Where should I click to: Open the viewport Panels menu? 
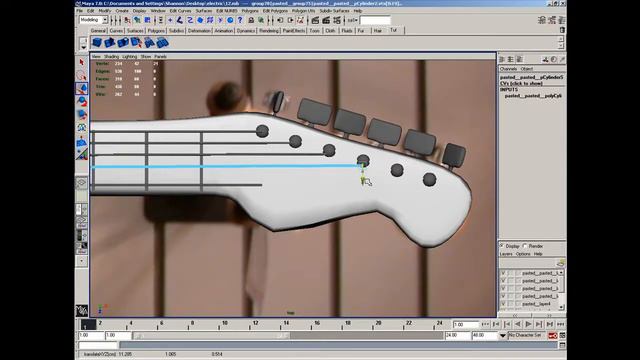tap(160, 57)
